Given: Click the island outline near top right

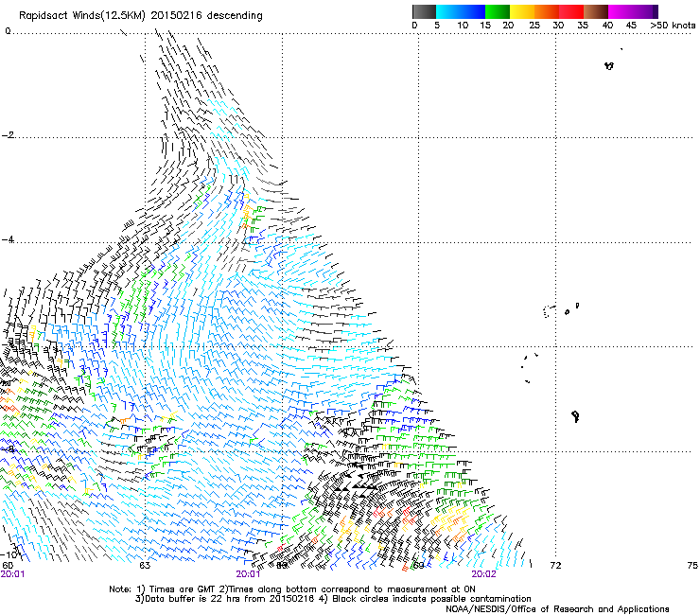Looking at the screenshot, I should click(609, 65).
